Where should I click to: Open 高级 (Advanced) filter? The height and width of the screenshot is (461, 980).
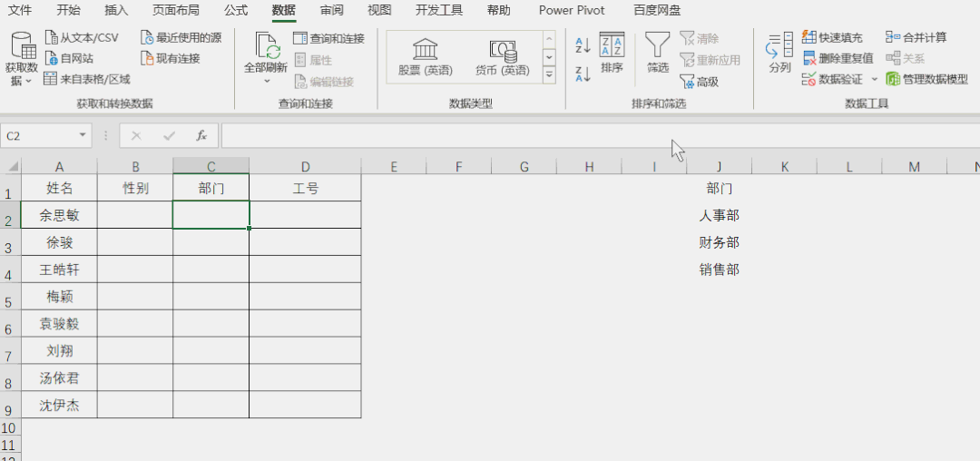pyautogui.click(x=700, y=81)
